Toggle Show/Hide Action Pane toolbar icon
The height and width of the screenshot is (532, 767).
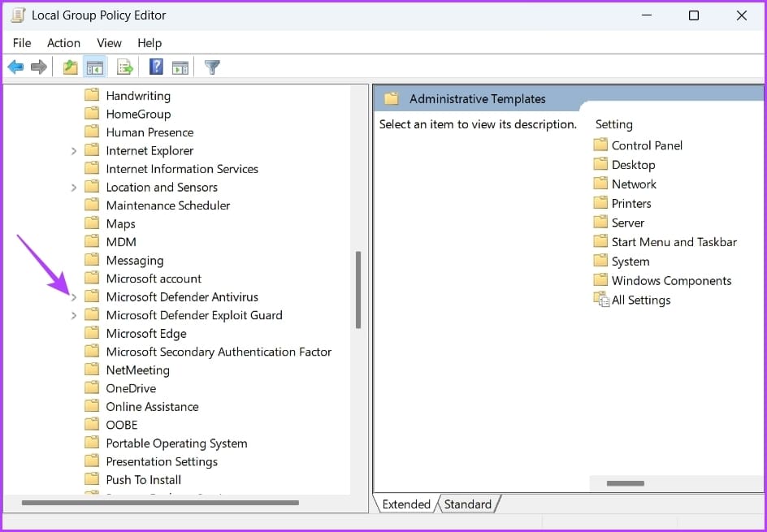180,67
